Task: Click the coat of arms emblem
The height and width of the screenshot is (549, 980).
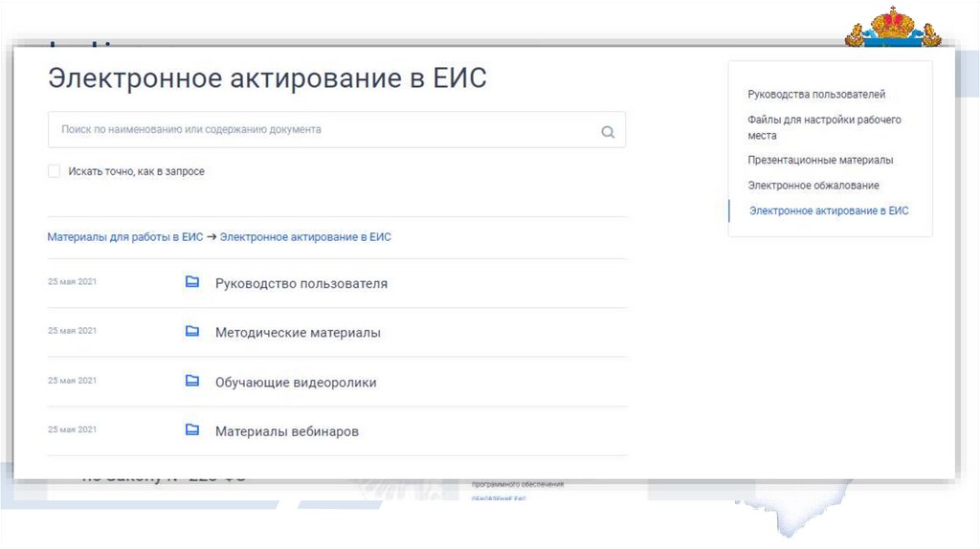Action: click(892, 27)
